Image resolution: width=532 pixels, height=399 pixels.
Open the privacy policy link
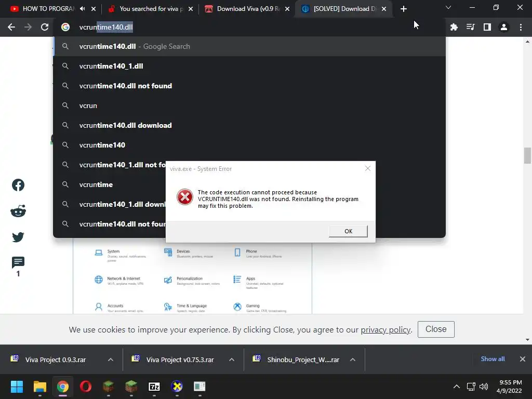[386, 330]
